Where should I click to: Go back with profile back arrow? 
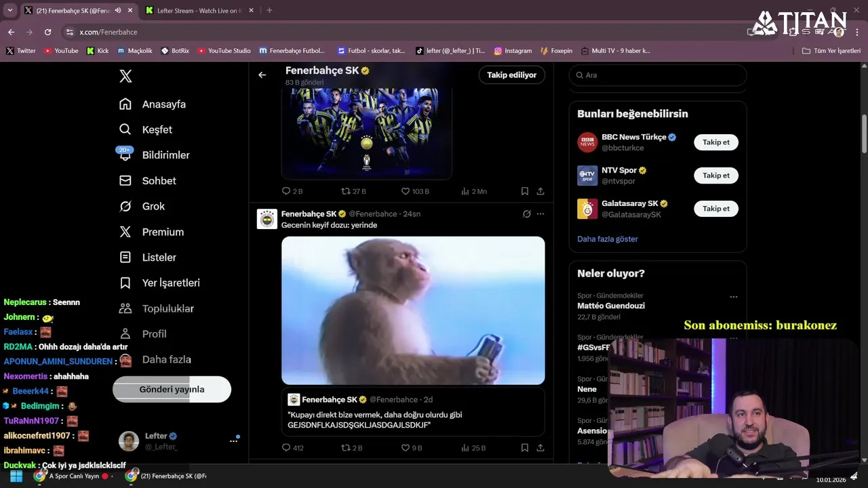coord(262,75)
